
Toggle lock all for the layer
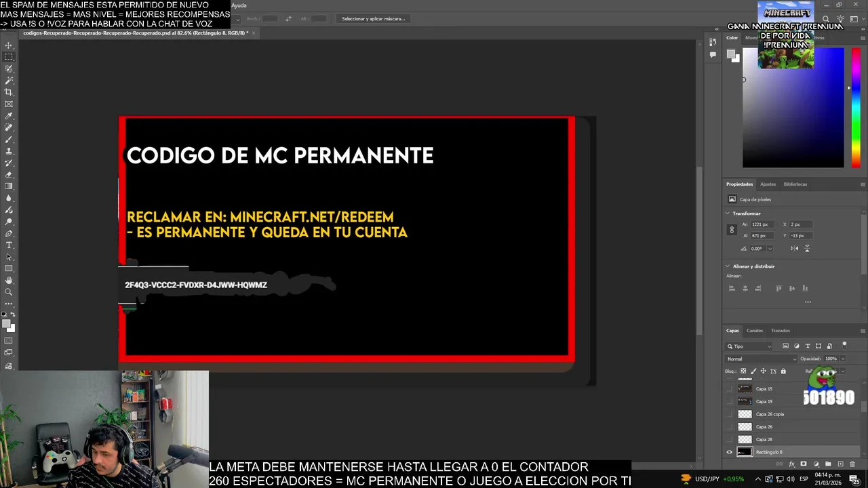(783, 371)
